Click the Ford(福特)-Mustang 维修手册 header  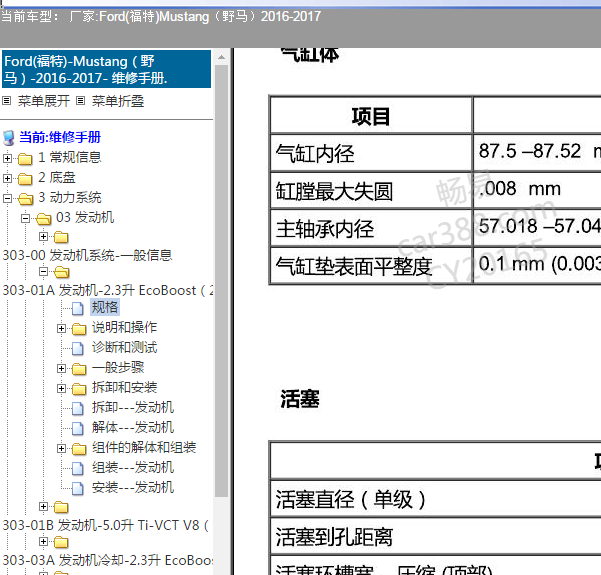106,69
